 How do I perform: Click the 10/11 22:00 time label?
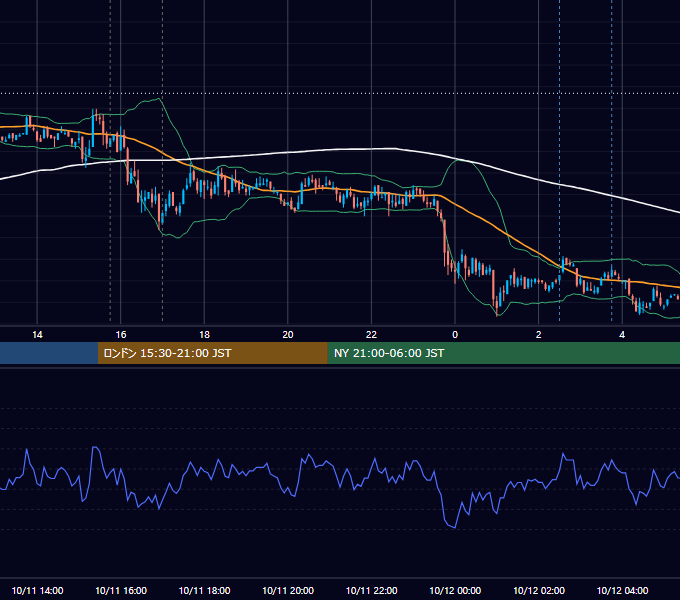372,590
